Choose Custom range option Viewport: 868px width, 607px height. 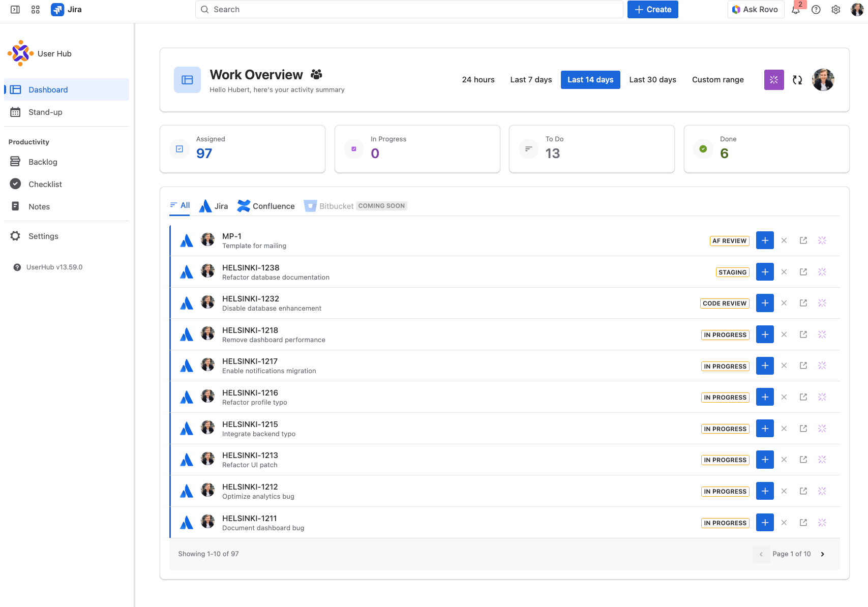click(717, 80)
